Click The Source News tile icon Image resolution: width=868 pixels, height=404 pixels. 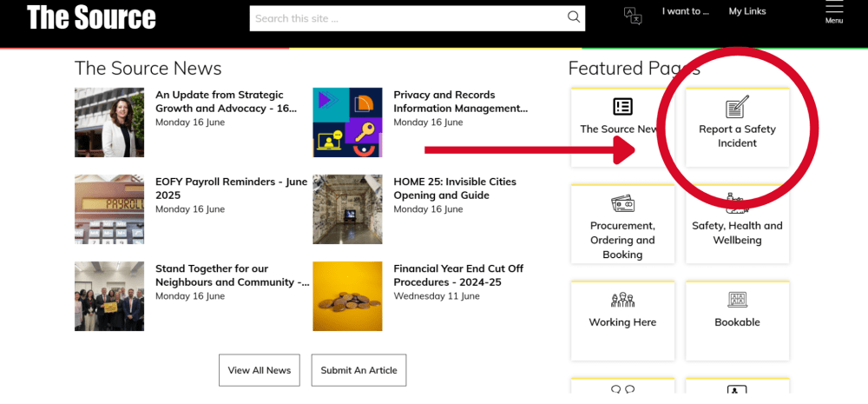tap(622, 107)
